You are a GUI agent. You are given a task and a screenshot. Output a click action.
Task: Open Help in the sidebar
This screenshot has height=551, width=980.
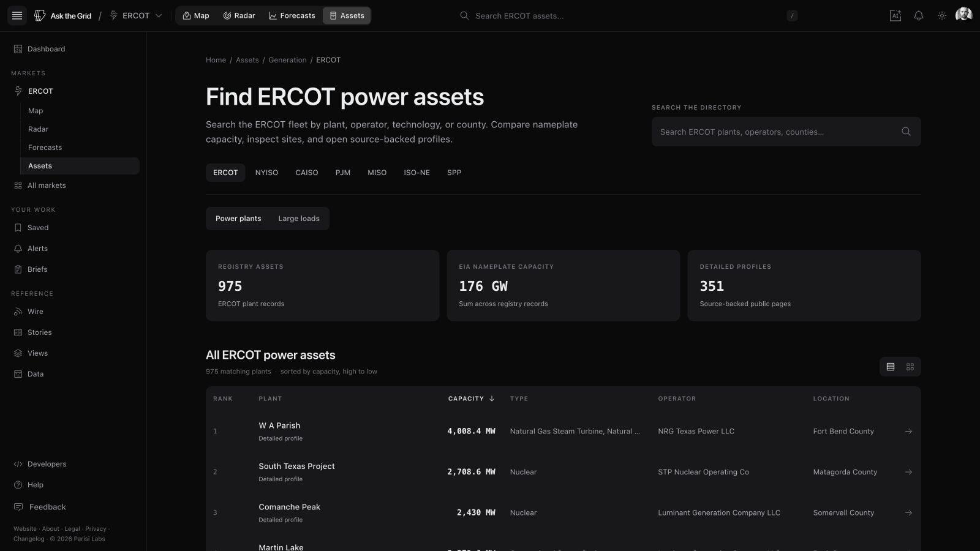point(73,485)
